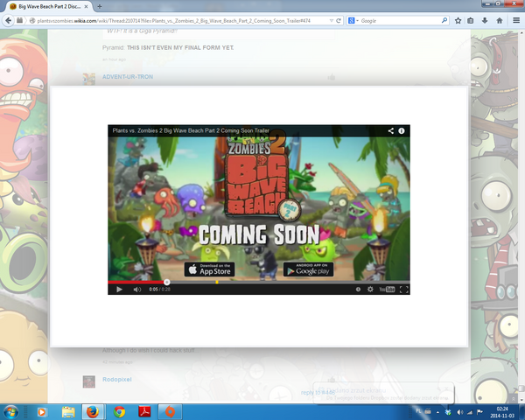Show bookmarks list icon in toolbar
Screen dimensions: 525x420
pos(471,21)
